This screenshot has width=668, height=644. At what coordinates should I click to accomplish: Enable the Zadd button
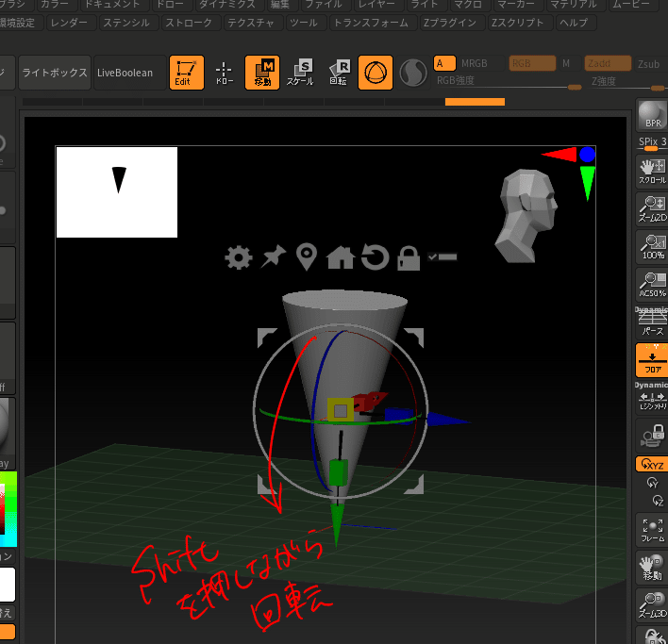[x=608, y=63]
